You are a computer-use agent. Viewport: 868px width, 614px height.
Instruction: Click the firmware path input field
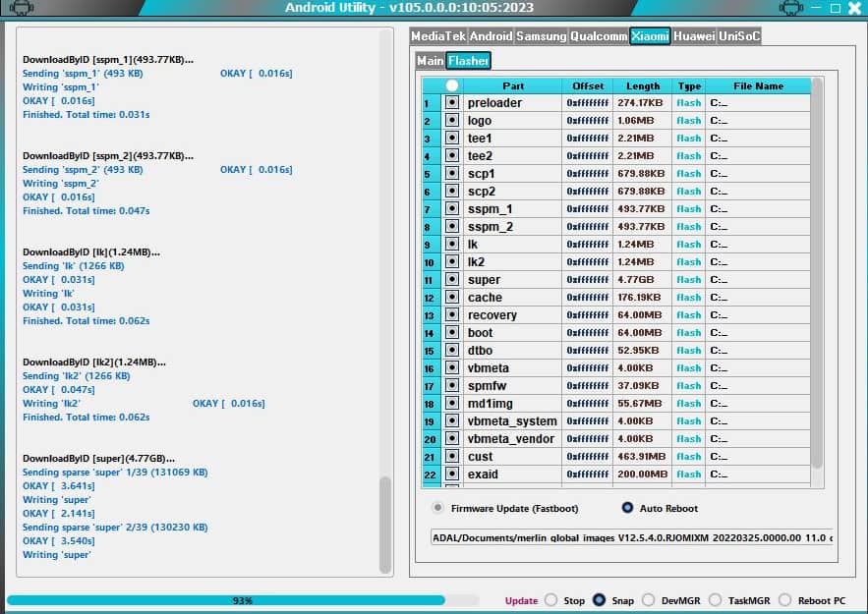tap(632, 537)
